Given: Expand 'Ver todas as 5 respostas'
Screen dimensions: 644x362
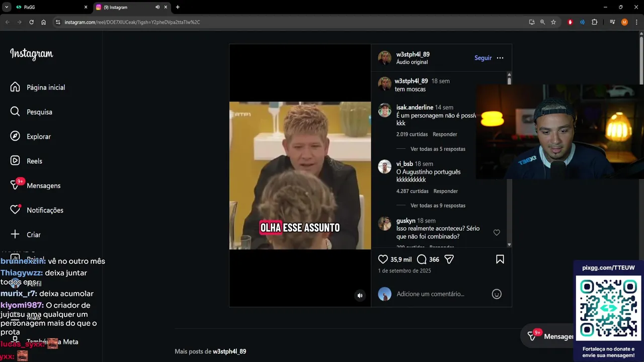Looking at the screenshot, I should coord(438,149).
